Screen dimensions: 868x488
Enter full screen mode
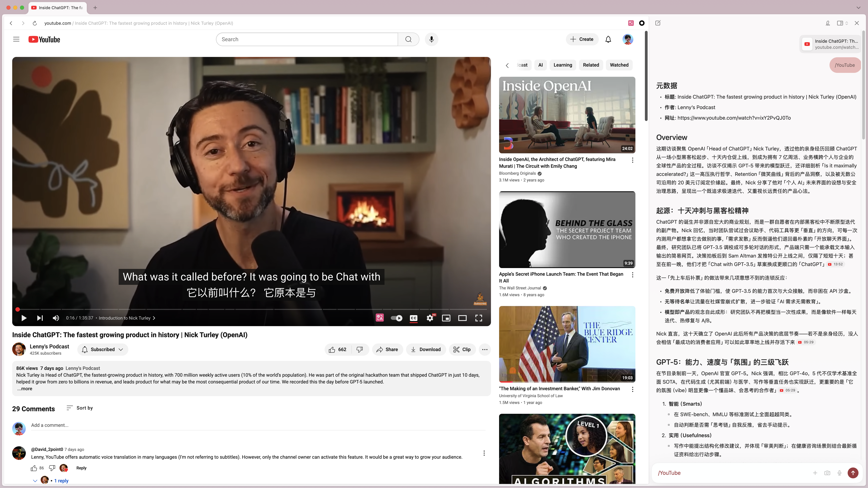(479, 318)
